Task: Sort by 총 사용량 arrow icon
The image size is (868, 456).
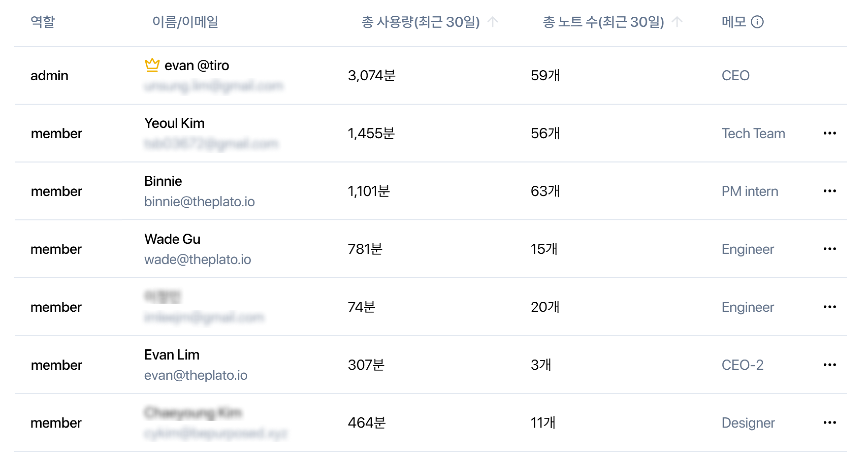Action: coord(493,22)
